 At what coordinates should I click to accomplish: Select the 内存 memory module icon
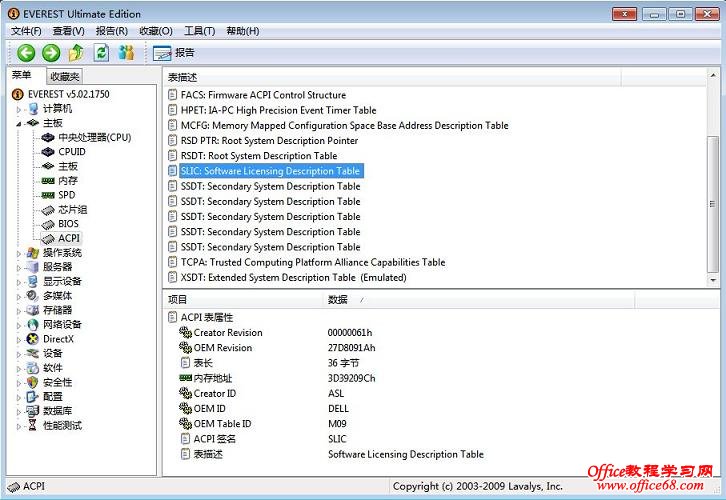(x=48, y=181)
